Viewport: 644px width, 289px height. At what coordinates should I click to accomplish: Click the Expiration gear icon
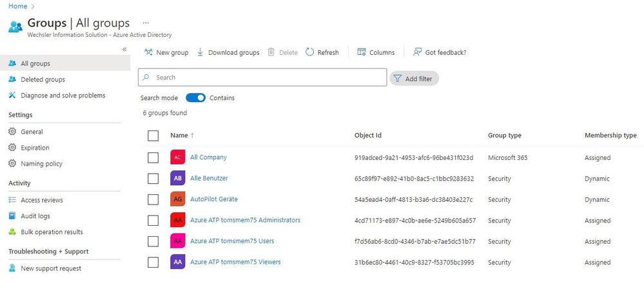pyautogui.click(x=12, y=148)
